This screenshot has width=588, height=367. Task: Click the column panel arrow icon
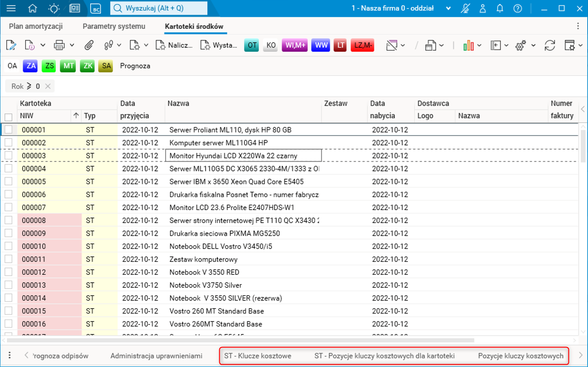pyautogui.click(x=496, y=45)
